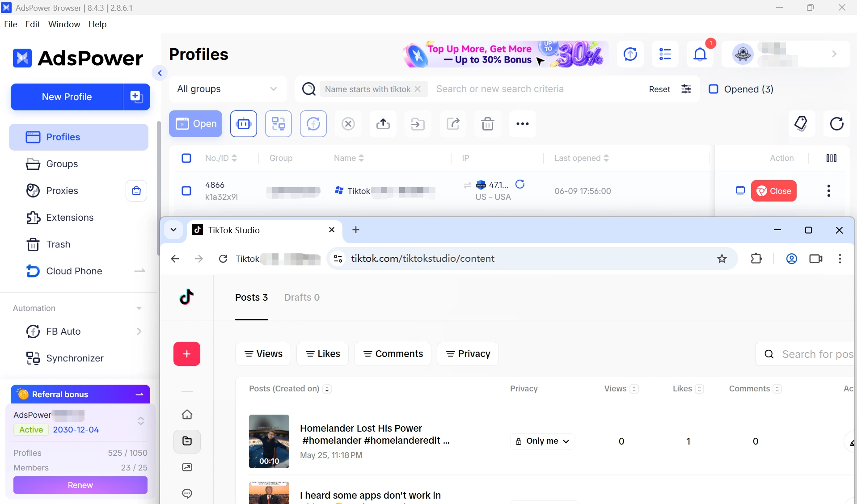
Task: Open the Edit menu
Action: coord(33,24)
